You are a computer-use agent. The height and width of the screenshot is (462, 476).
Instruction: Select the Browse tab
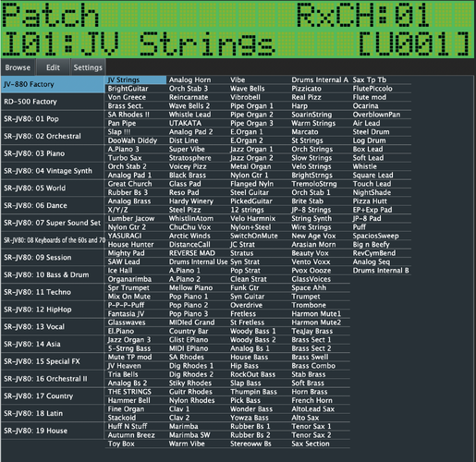pyautogui.click(x=18, y=67)
